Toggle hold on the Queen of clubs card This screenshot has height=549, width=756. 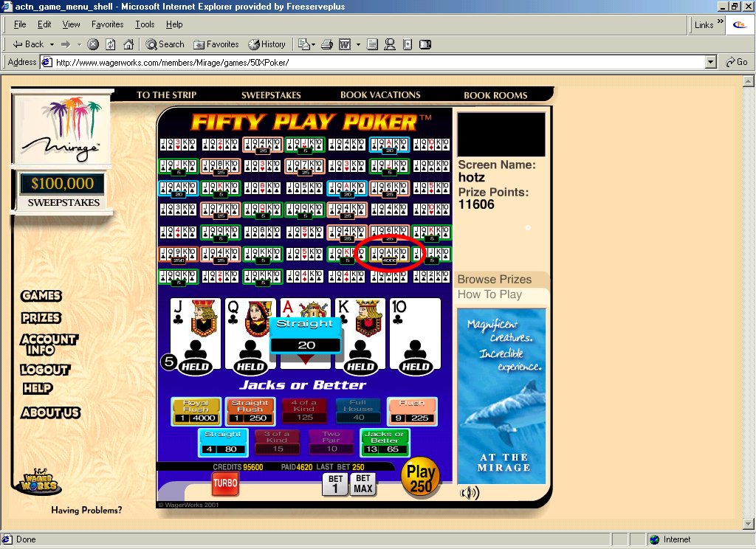point(250,335)
